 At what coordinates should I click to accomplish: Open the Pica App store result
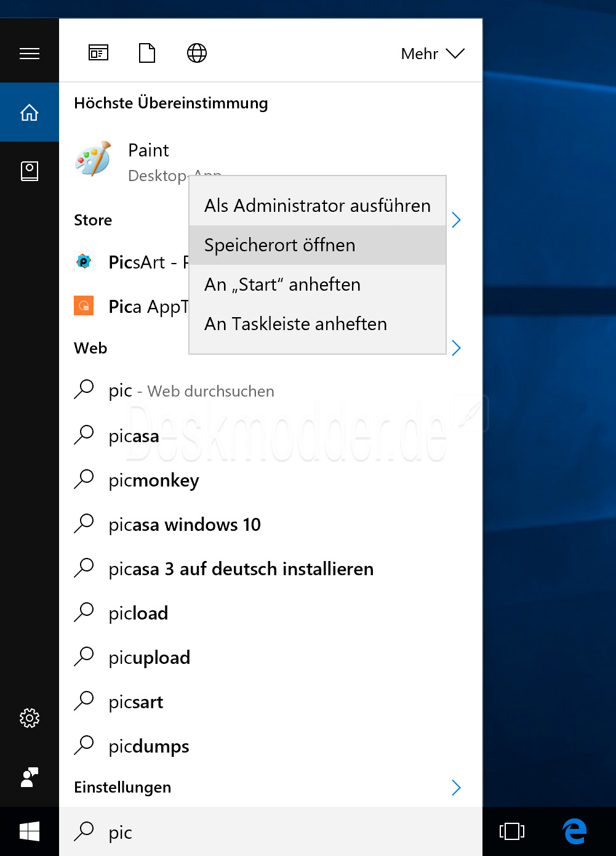click(x=124, y=306)
